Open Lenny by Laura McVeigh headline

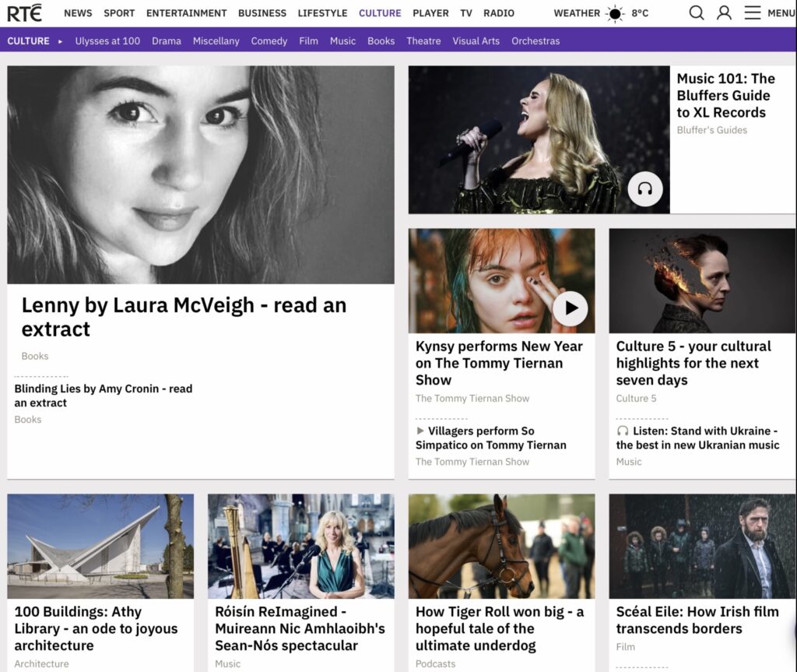click(184, 317)
